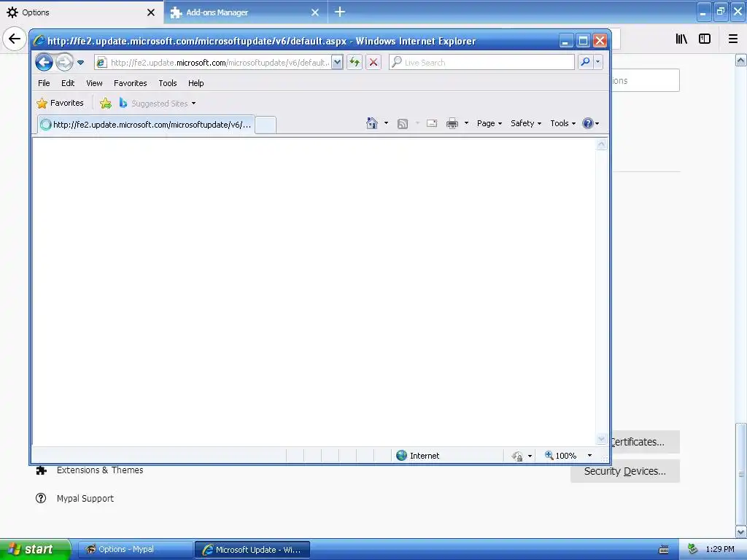The height and width of the screenshot is (560, 747).
Task: Toggle the Mypal sidebar icon
Action: [705, 39]
